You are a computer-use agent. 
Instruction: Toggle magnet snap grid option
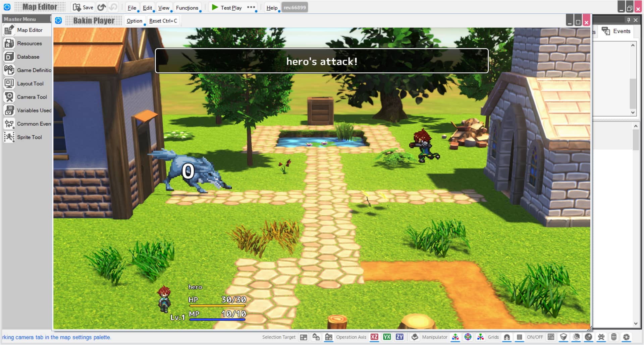[507, 337]
